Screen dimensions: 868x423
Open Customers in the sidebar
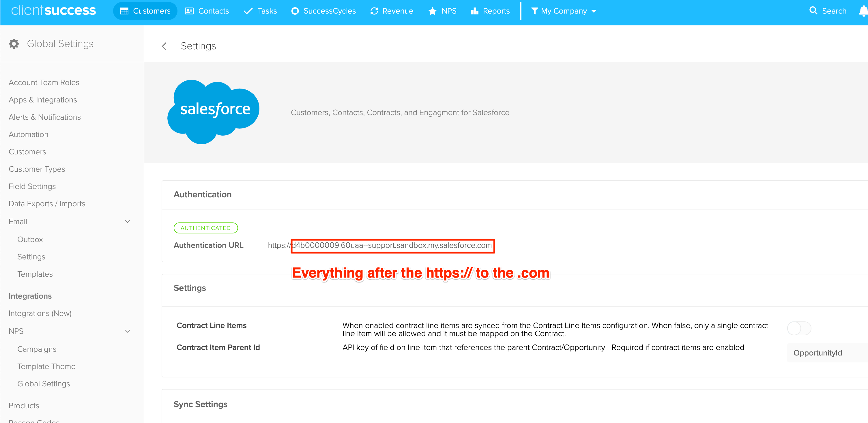pos(27,152)
